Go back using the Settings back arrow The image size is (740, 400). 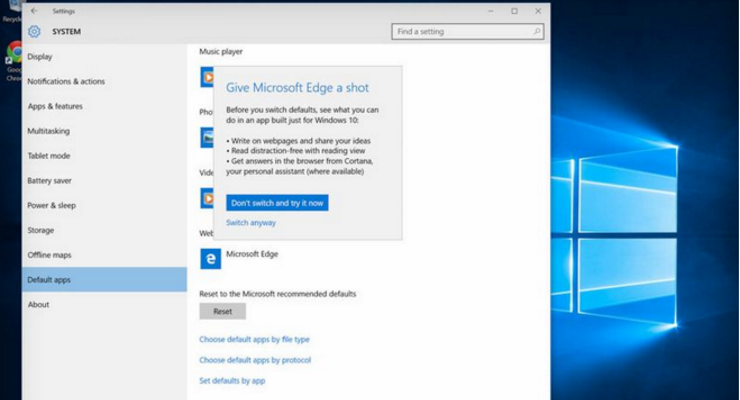[x=34, y=11]
